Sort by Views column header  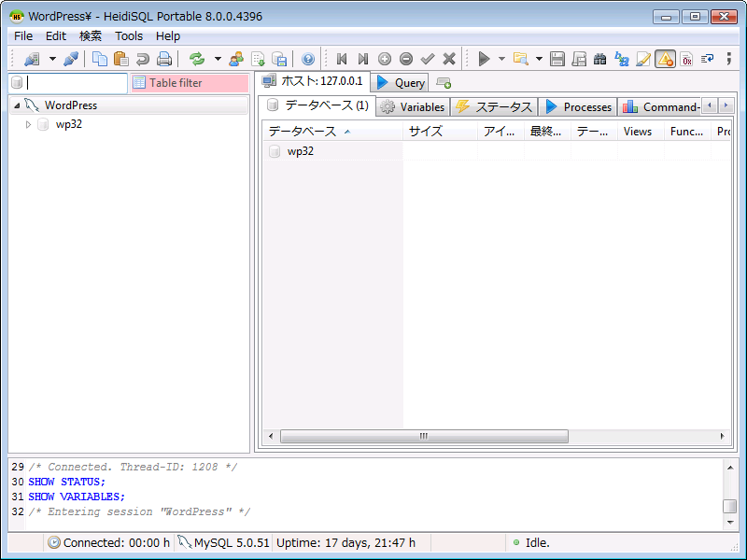(641, 132)
